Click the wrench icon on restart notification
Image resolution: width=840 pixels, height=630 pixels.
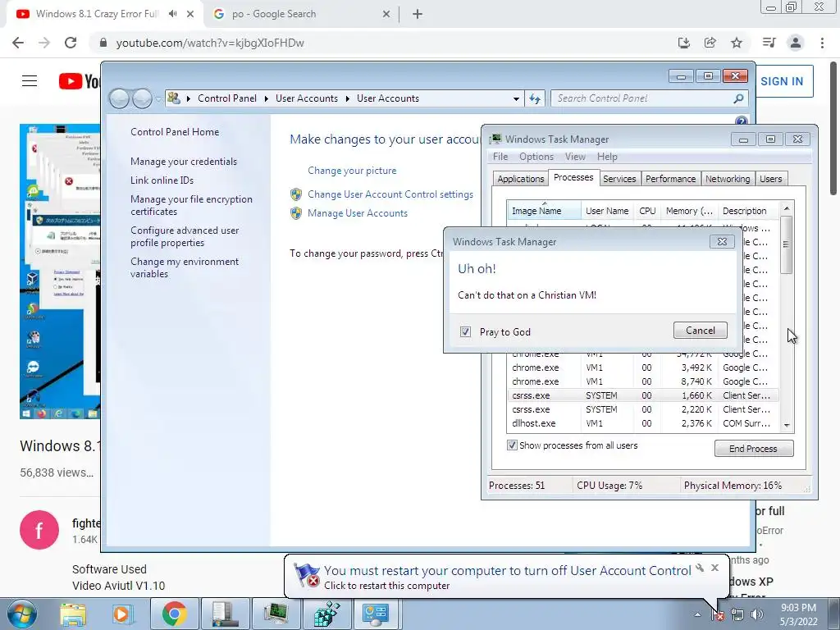pos(700,568)
